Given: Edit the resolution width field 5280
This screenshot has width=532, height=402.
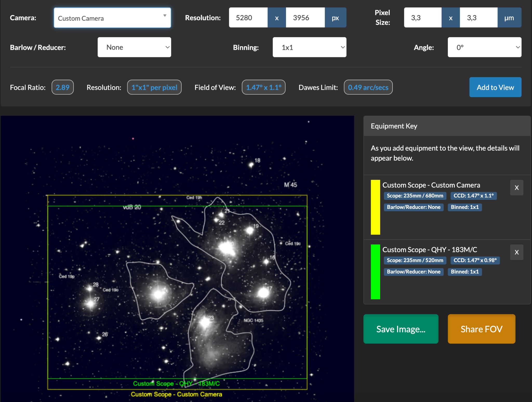Looking at the screenshot, I should [x=248, y=18].
